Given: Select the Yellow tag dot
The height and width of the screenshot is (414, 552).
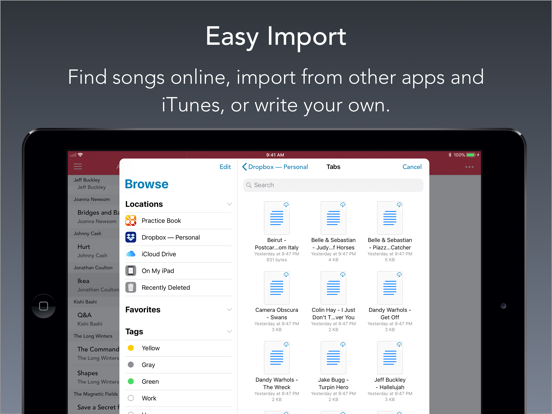Looking at the screenshot, I should click(x=131, y=348).
